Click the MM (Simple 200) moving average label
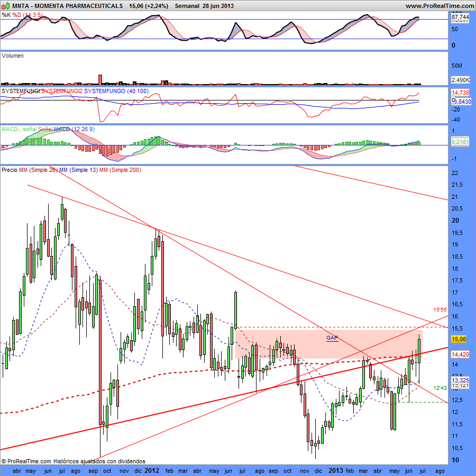This screenshot has width=476, height=476. pyautogui.click(x=120, y=170)
